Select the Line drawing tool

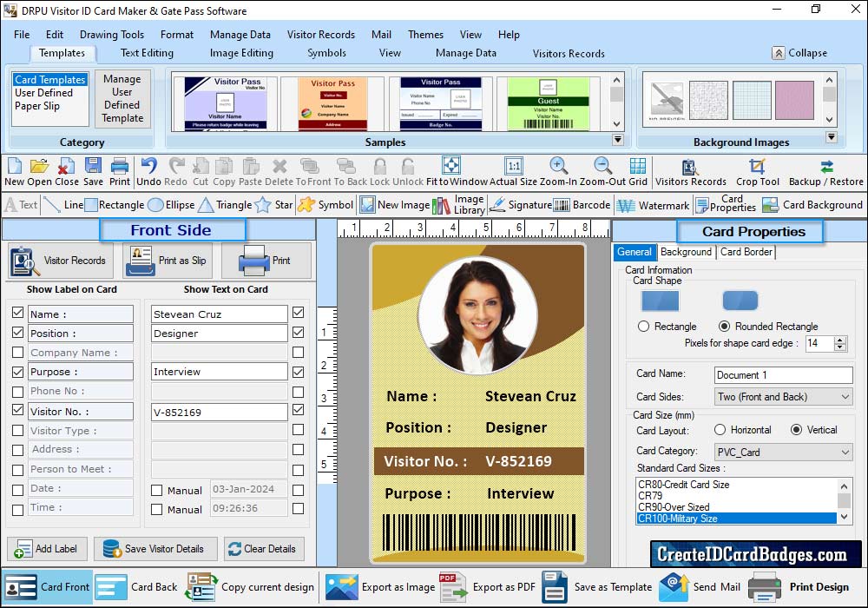pos(63,205)
